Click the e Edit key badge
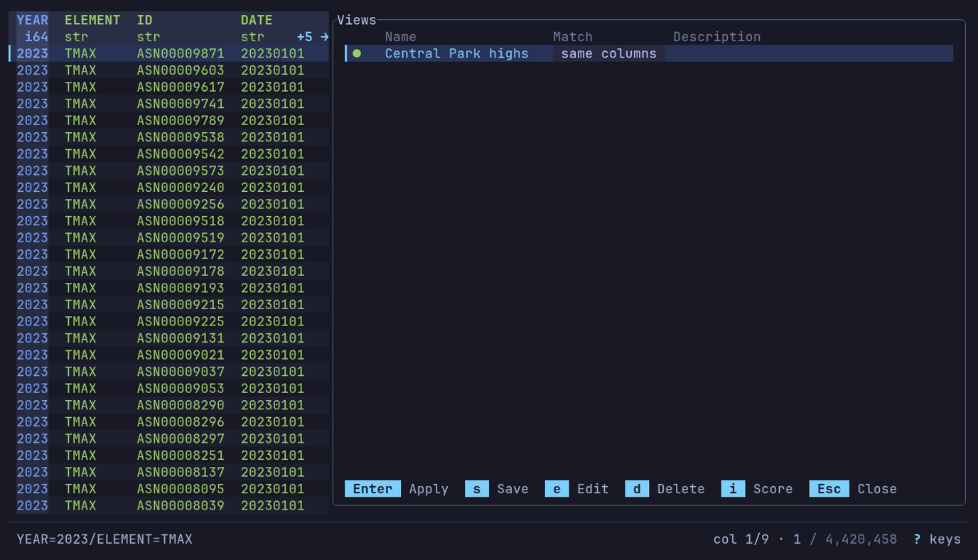The height and width of the screenshot is (560, 978). 557,489
